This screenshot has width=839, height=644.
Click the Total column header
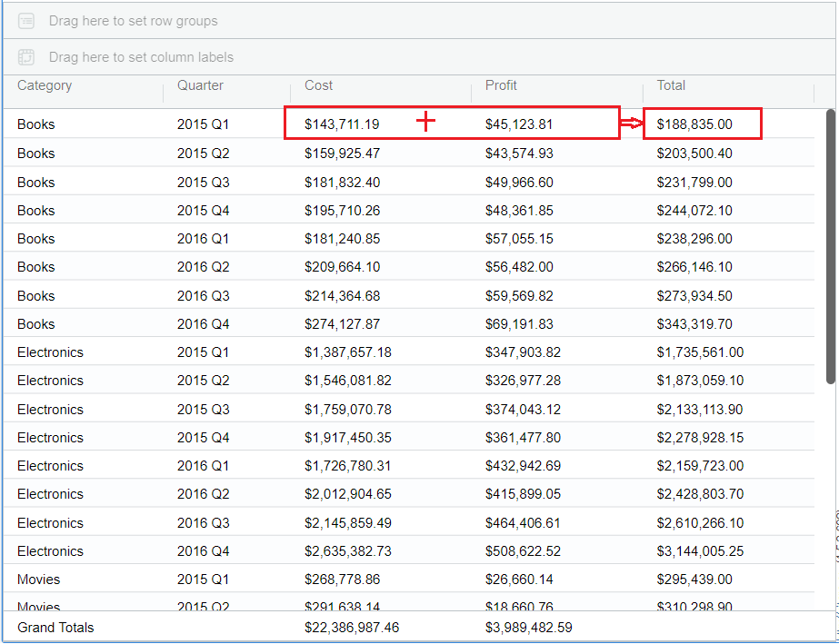point(671,85)
